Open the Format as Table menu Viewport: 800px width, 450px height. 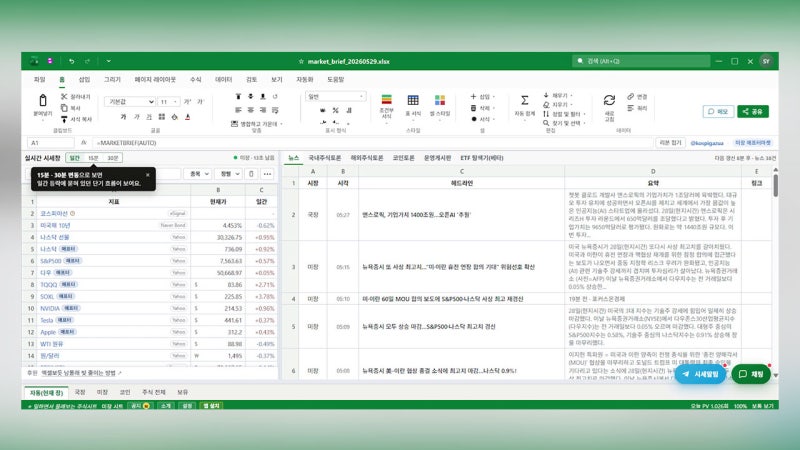coord(413,106)
